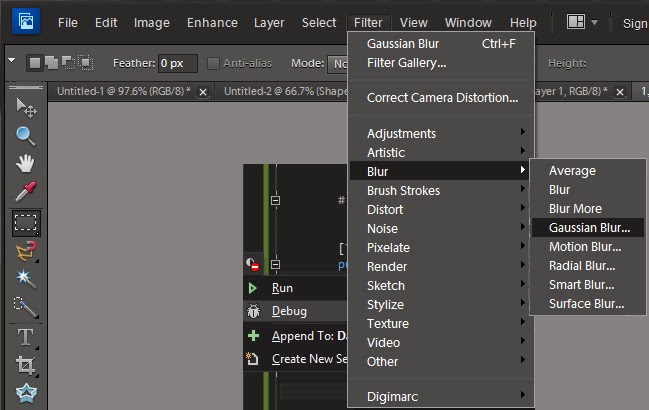Viewport: 649px width, 410px height.
Task: Activate the Eyedropper tool
Action: click(26, 192)
